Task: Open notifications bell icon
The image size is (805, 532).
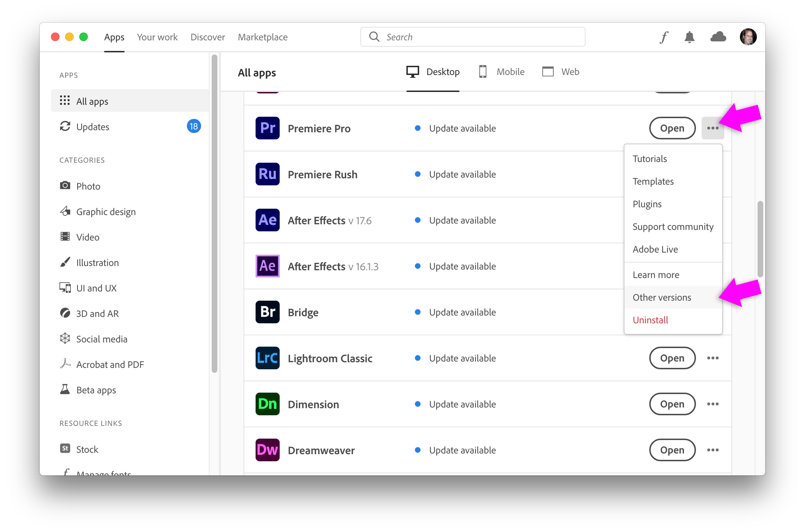Action: [689, 37]
